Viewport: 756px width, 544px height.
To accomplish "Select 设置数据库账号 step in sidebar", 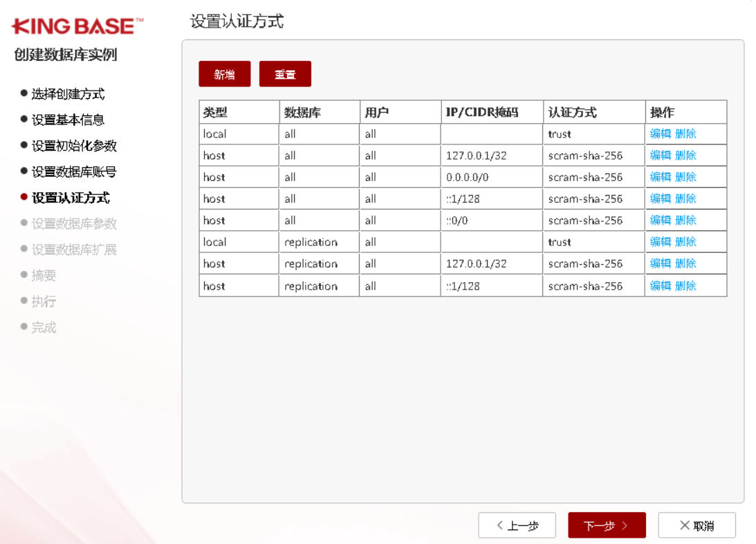I will [74, 171].
